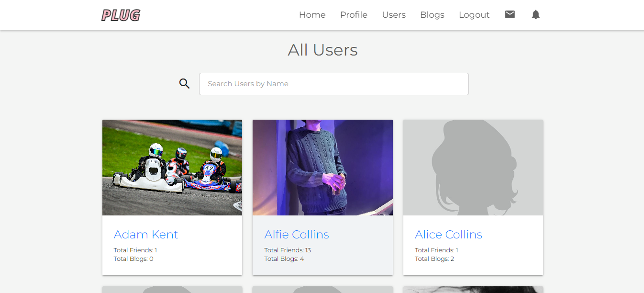Open the mail messages icon

(510, 14)
